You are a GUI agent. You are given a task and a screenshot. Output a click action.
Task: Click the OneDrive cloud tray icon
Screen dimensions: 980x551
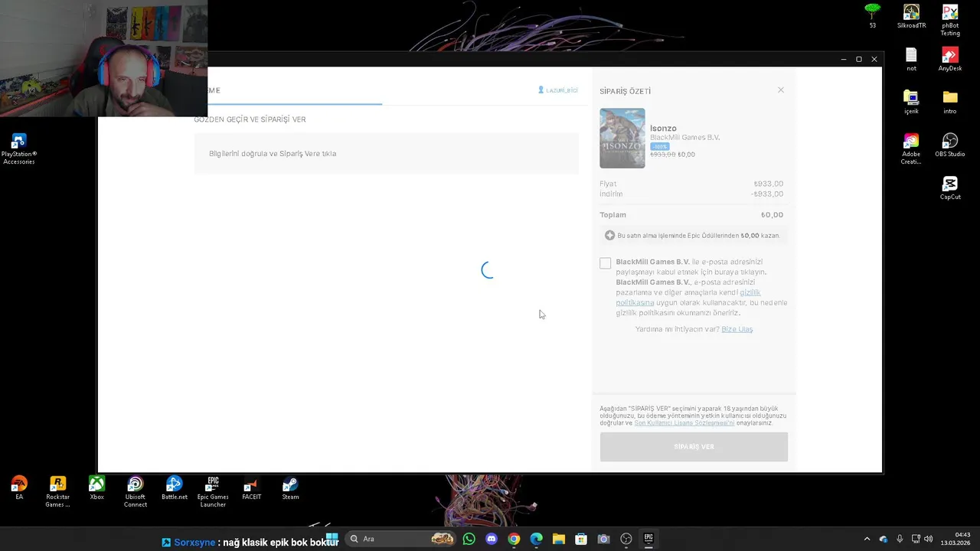pyautogui.click(x=884, y=539)
